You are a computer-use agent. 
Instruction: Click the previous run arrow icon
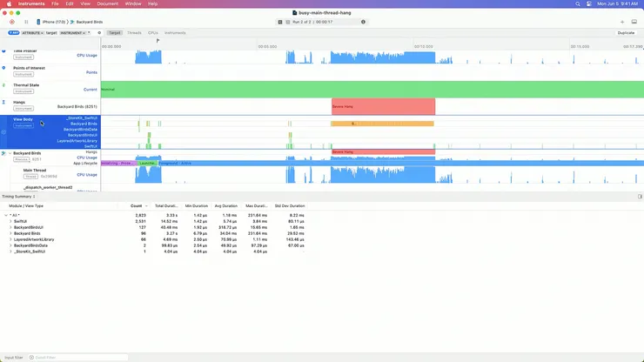click(280, 22)
